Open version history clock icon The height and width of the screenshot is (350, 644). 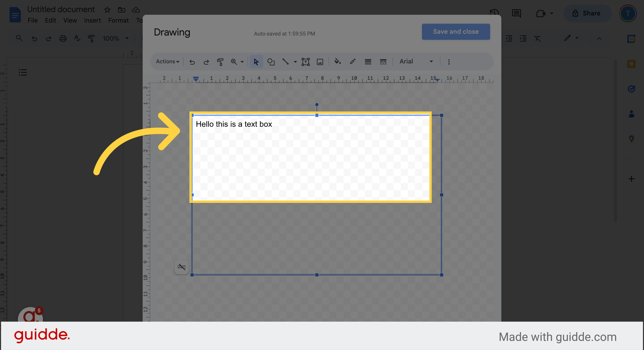(x=494, y=13)
